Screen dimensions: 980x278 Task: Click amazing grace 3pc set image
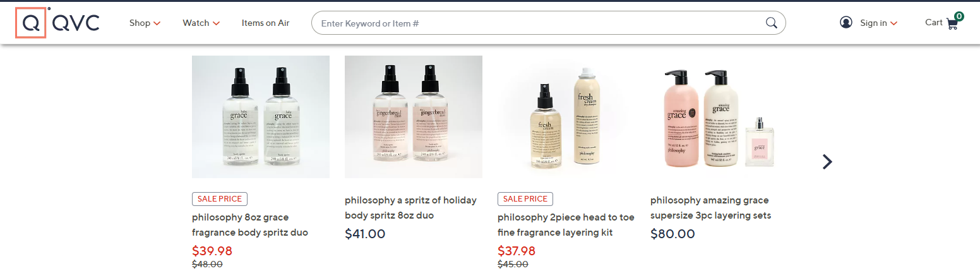(719, 117)
